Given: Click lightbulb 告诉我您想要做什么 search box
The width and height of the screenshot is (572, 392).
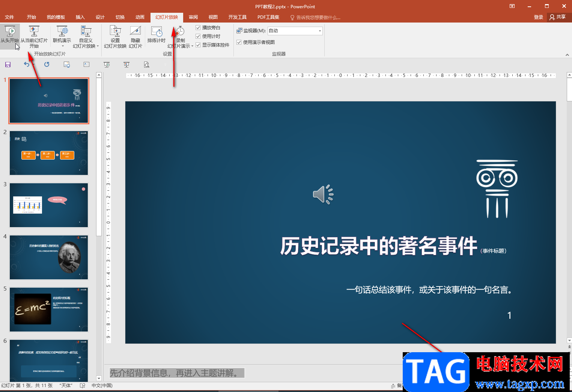Looking at the screenshot, I should click(316, 17).
